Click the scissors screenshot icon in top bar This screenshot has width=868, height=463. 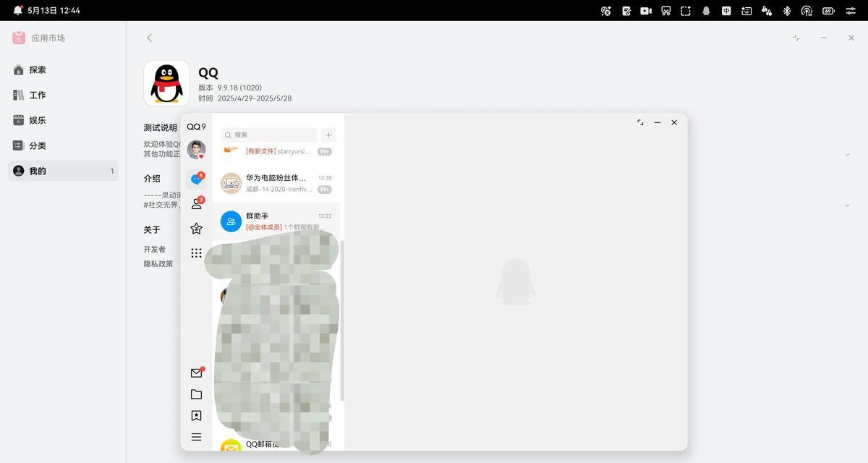pyautogui.click(x=666, y=11)
